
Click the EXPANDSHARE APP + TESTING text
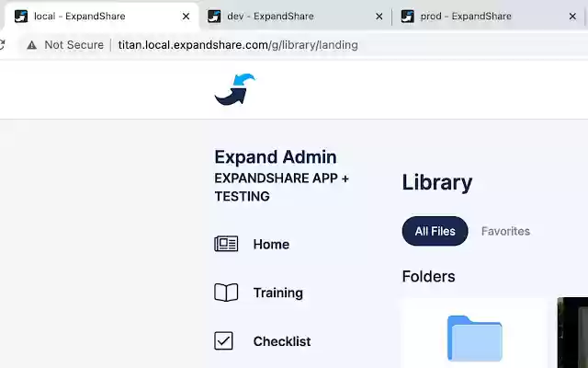[282, 187]
